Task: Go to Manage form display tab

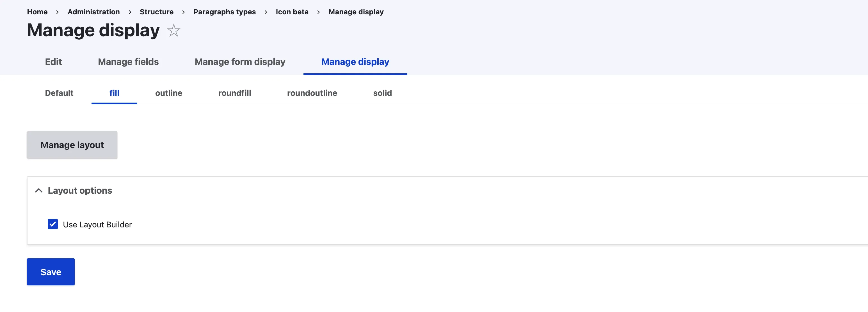Action: 240,62
